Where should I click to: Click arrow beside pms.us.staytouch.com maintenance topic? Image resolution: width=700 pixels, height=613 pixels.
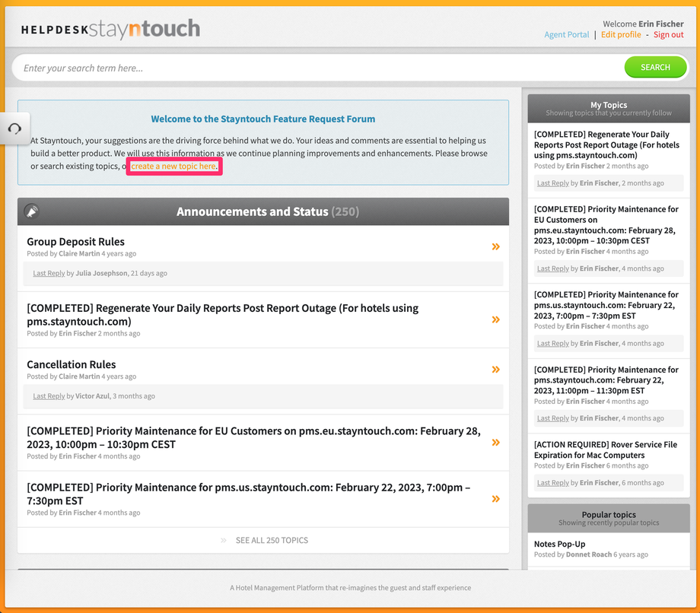point(495,499)
